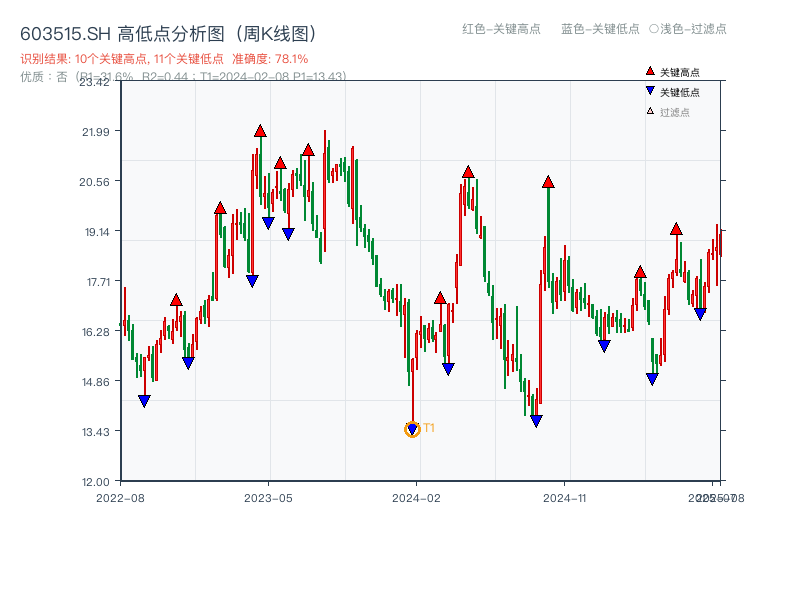Select the red 关键高点 triangle legend icon
The height and width of the screenshot is (600, 800).
point(650,71)
